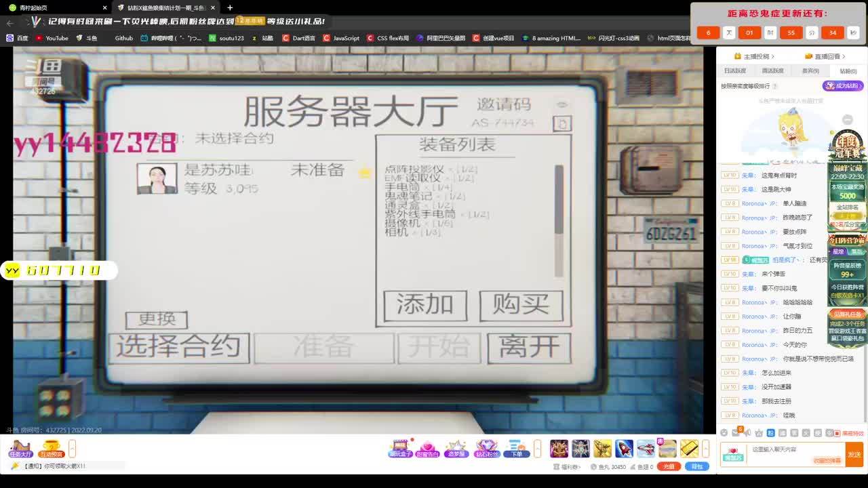The image size is (868, 488).
Task: Open the 甜蜜告白 heart icon
Action: [428, 449]
